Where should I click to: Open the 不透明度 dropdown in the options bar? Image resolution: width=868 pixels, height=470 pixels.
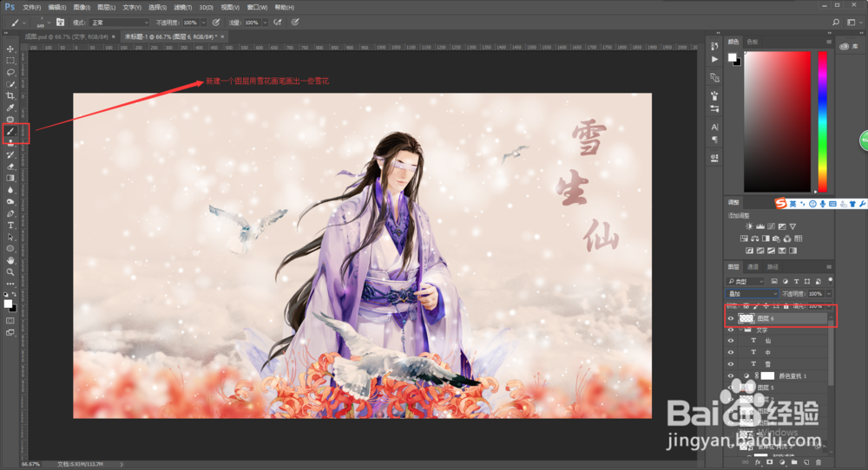click(x=203, y=23)
